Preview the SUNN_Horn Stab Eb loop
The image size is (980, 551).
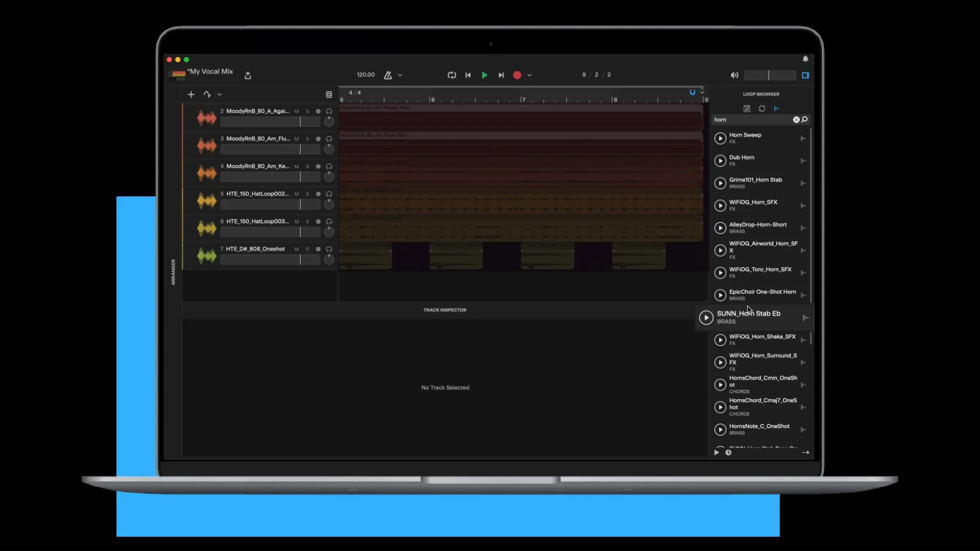click(706, 317)
